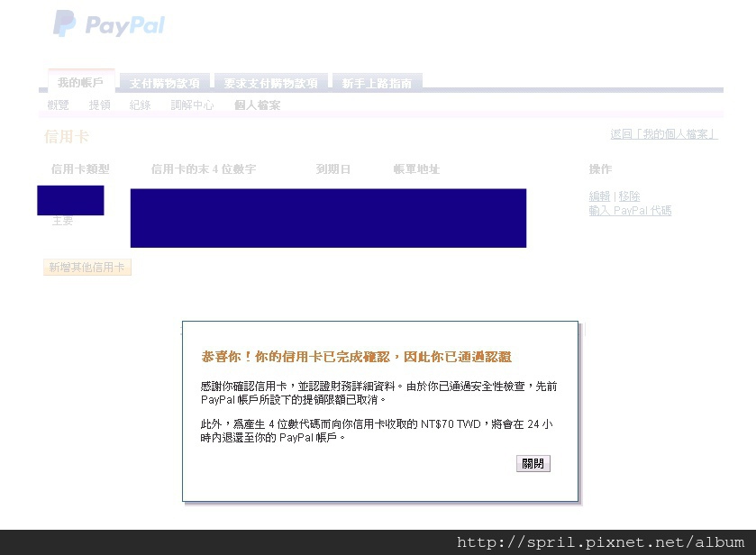Switch to 支付購物款項 tab
Image resolution: width=756 pixels, height=555 pixels.
[x=164, y=84]
